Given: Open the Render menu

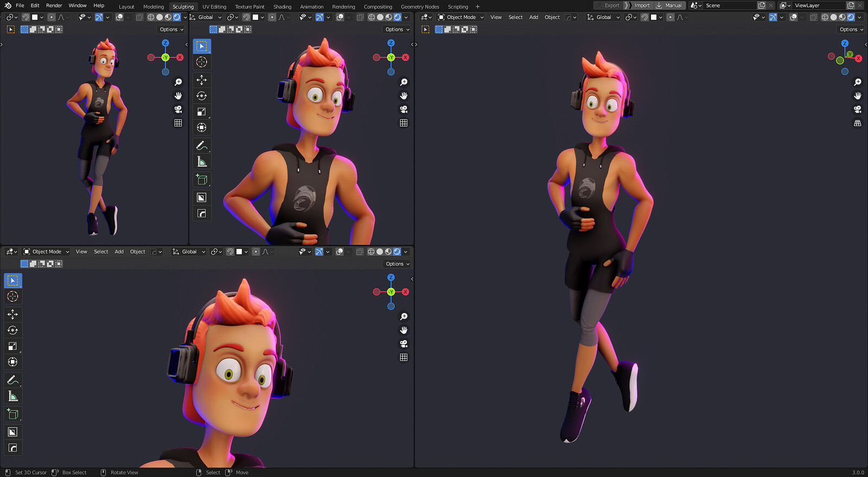Looking at the screenshot, I should [x=54, y=5].
